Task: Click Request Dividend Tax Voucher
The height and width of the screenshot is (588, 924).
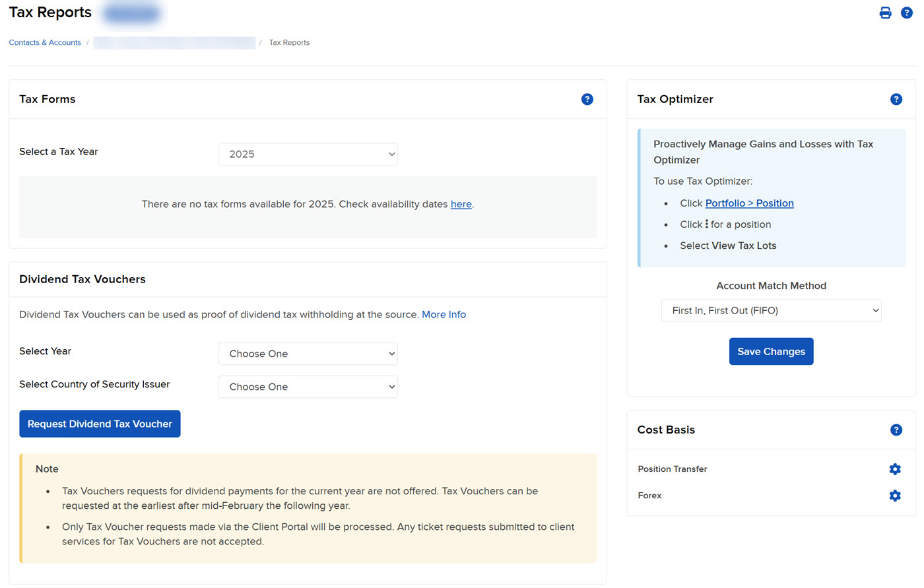Action: pos(100,424)
